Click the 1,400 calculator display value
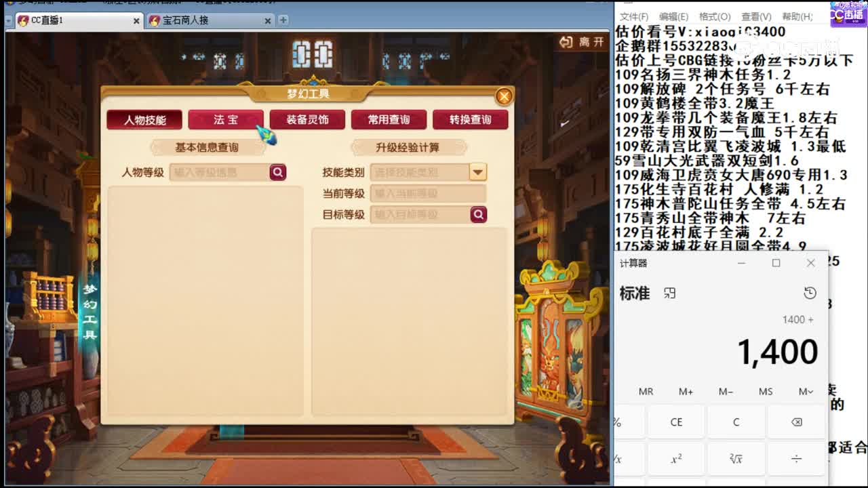 click(x=777, y=351)
